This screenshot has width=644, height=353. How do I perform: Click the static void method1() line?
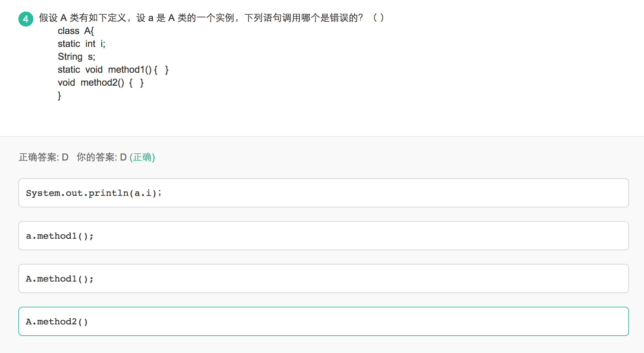[x=113, y=70]
